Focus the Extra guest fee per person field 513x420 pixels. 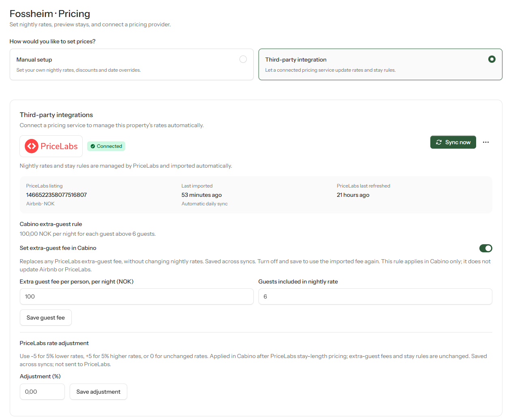point(137,296)
